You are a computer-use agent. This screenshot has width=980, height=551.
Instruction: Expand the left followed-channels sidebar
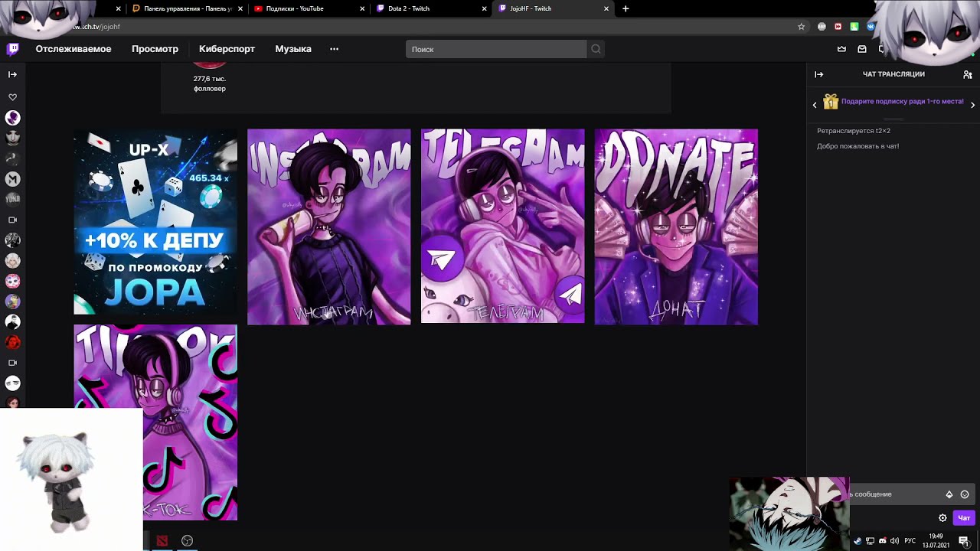point(12,74)
